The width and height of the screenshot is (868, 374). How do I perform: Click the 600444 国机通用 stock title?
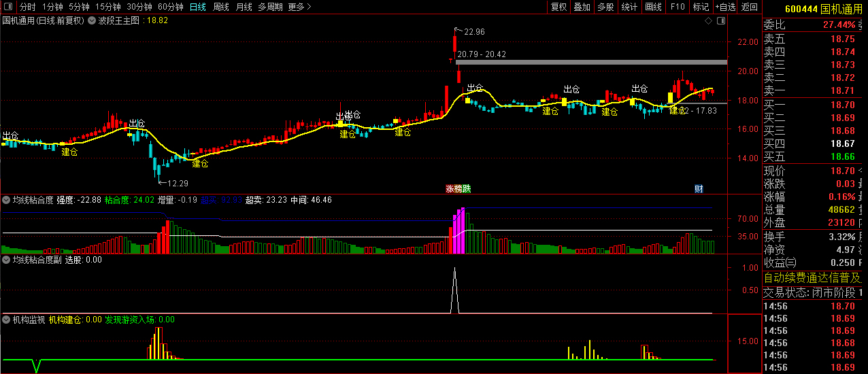tap(823, 9)
